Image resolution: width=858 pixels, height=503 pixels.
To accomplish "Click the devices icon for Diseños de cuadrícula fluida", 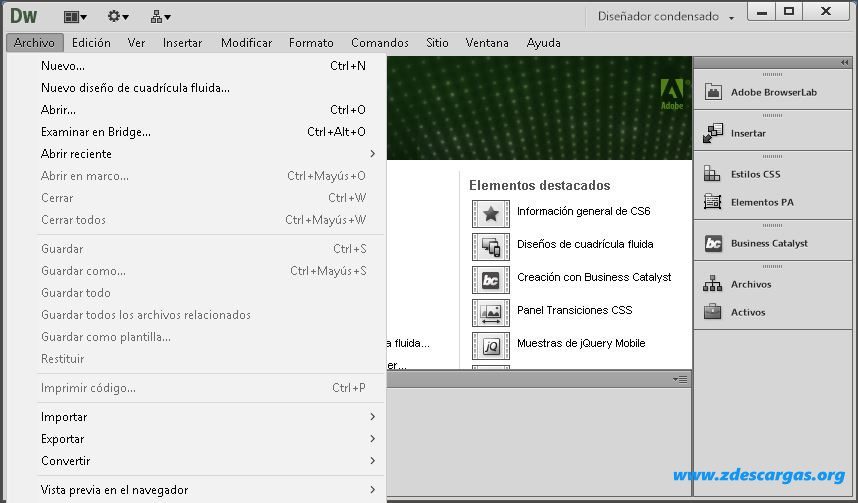I will 491,247.
